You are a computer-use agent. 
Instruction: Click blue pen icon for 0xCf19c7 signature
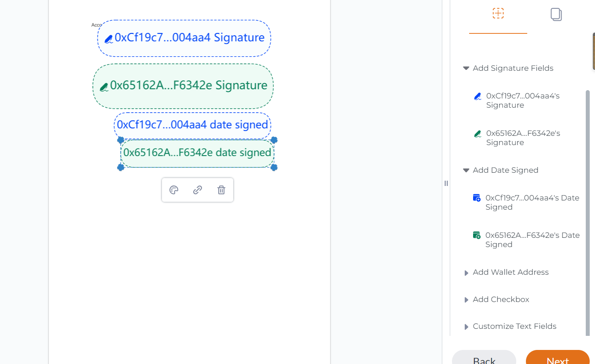click(x=477, y=97)
